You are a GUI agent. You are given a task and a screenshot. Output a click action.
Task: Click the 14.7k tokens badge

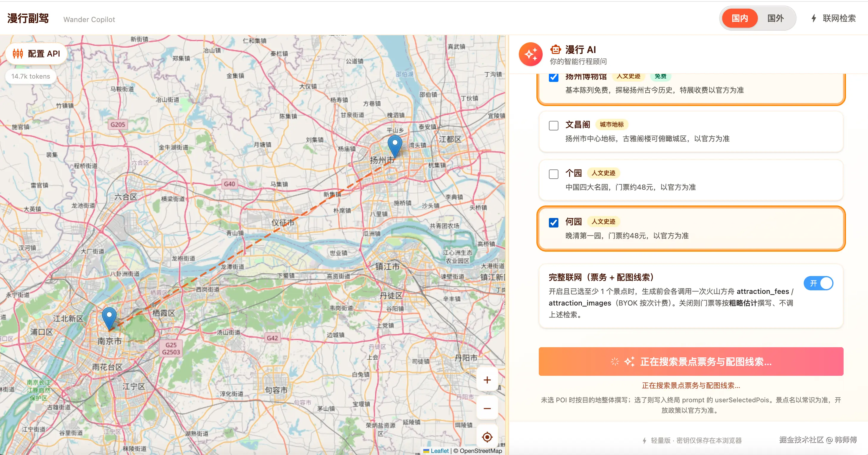(x=31, y=76)
